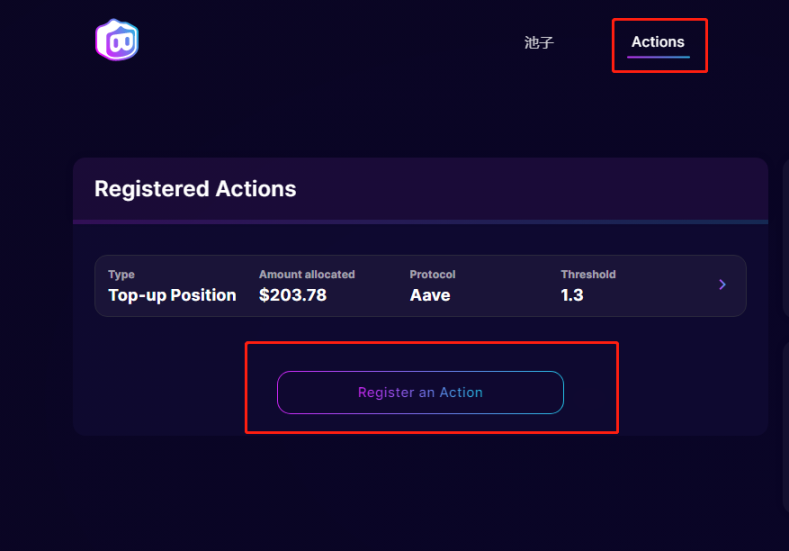Switch to the Actions tab
Screen dimensions: 789x551
click(x=658, y=42)
